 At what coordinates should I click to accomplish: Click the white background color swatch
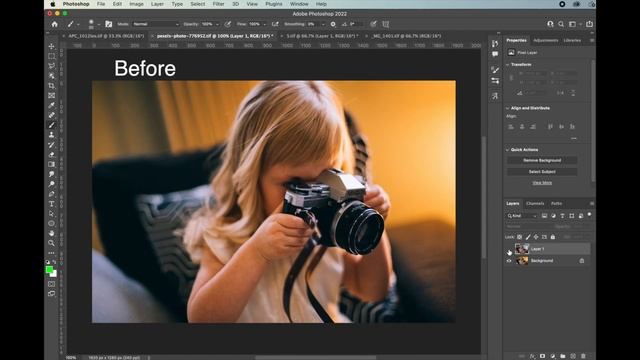click(54, 274)
